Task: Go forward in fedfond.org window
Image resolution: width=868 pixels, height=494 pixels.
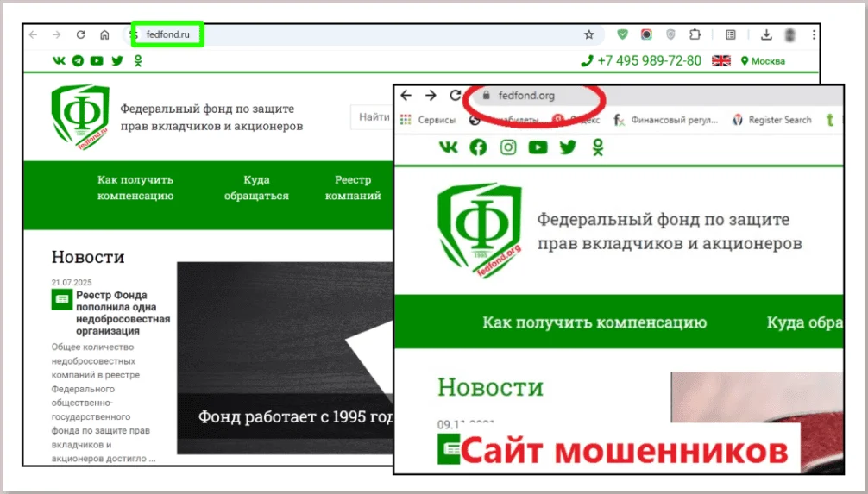Action: tap(431, 95)
